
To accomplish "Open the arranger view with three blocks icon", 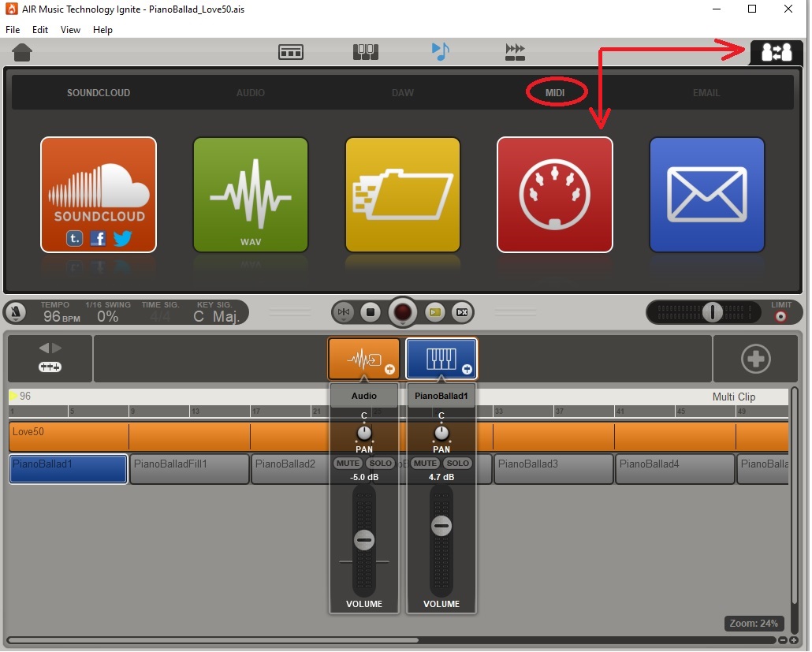I will point(291,52).
